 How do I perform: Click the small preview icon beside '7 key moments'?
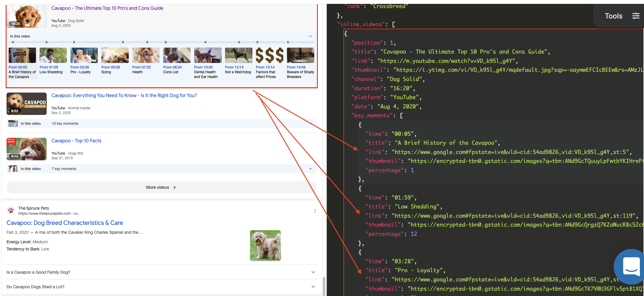(12, 169)
